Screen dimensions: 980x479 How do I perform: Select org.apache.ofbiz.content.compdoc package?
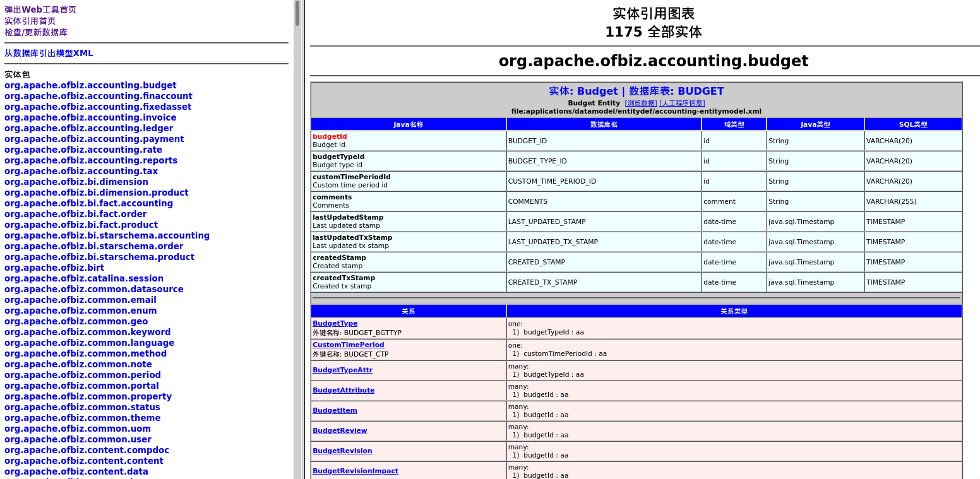pyautogui.click(x=87, y=450)
